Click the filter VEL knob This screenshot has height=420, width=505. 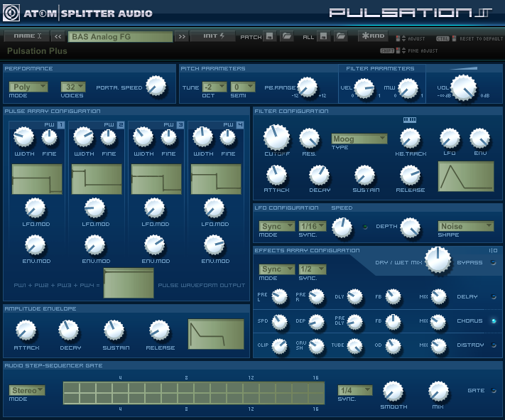[x=364, y=89]
